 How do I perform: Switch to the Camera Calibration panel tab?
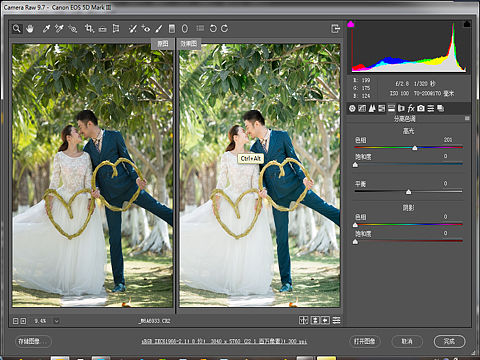(x=421, y=108)
